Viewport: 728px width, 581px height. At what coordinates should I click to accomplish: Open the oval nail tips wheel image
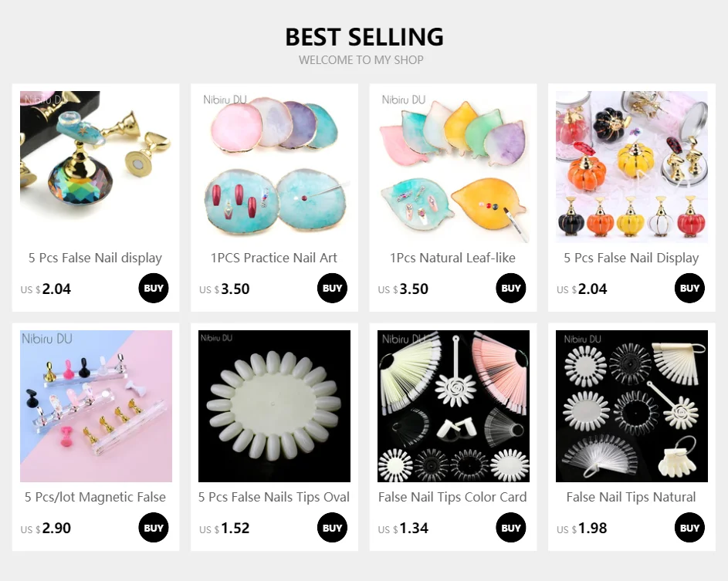tap(274, 406)
